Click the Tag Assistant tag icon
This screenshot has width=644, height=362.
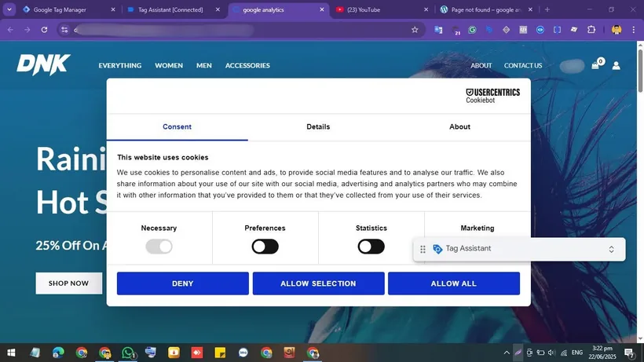tap(437, 249)
